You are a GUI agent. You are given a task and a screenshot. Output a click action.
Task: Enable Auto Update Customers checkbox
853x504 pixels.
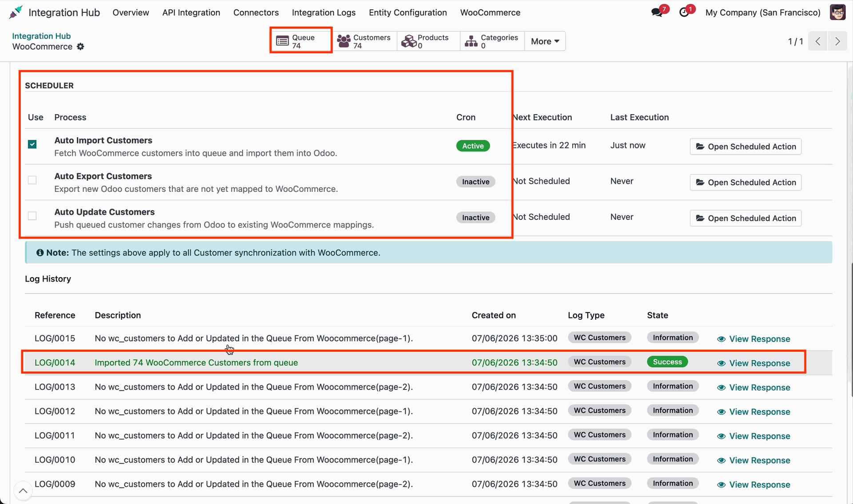click(x=32, y=216)
